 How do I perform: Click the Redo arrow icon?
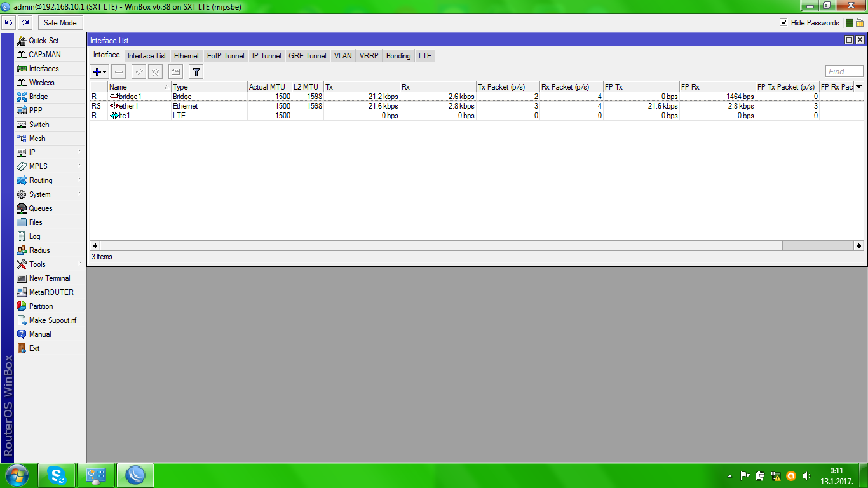click(x=25, y=23)
